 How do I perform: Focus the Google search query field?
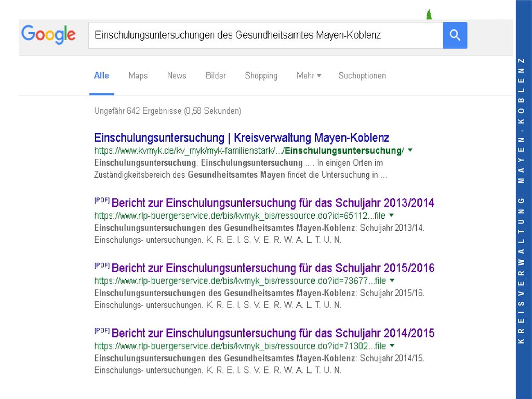point(265,35)
